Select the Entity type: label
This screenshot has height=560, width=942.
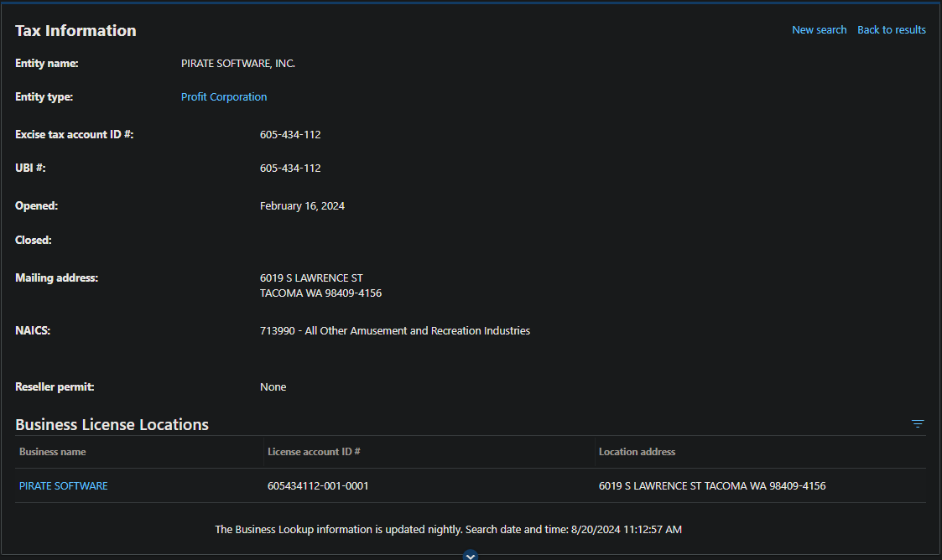(44, 97)
